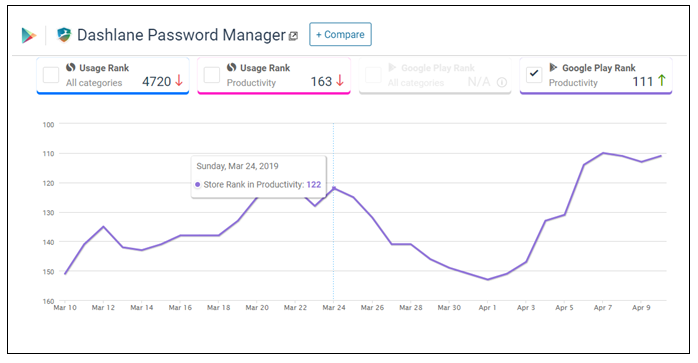Click the Mar 16 x-axis label
Screen dimensions: 698x363
[180, 308]
